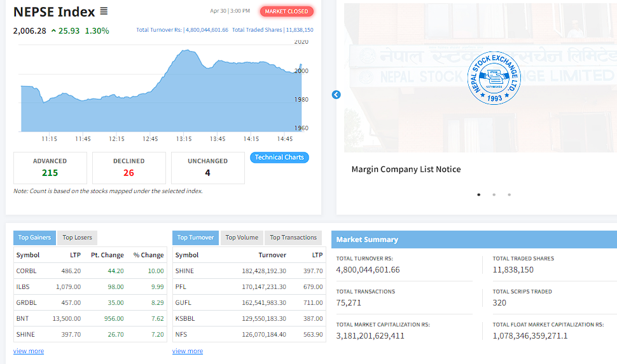Image resolution: width=617 pixels, height=364 pixels.
Task: Click the previous slide arrow on carousel
Action: point(336,95)
